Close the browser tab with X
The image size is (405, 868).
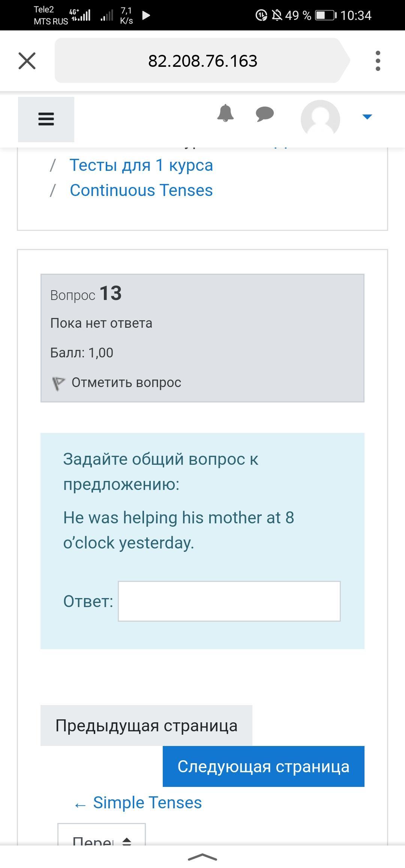(27, 61)
